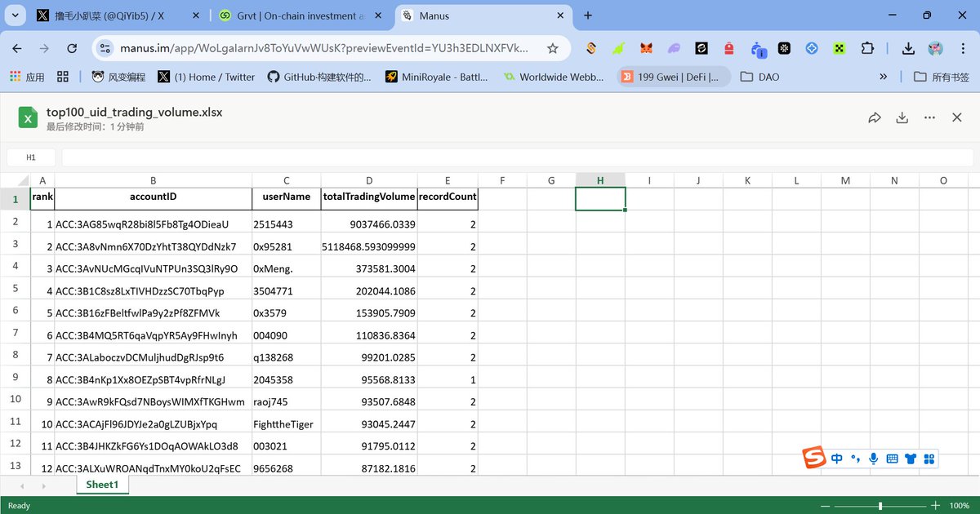Open the Chrome apps grid in bookmarks bar
Image resolution: width=980 pixels, height=514 pixels.
(27, 77)
